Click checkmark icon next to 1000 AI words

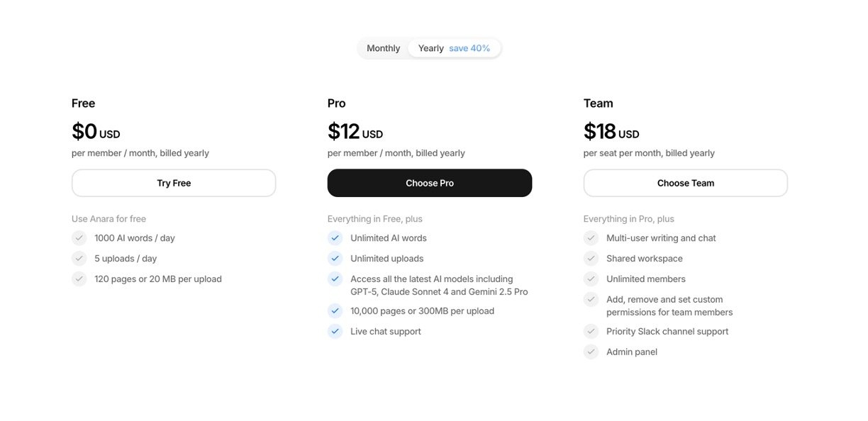point(79,238)
